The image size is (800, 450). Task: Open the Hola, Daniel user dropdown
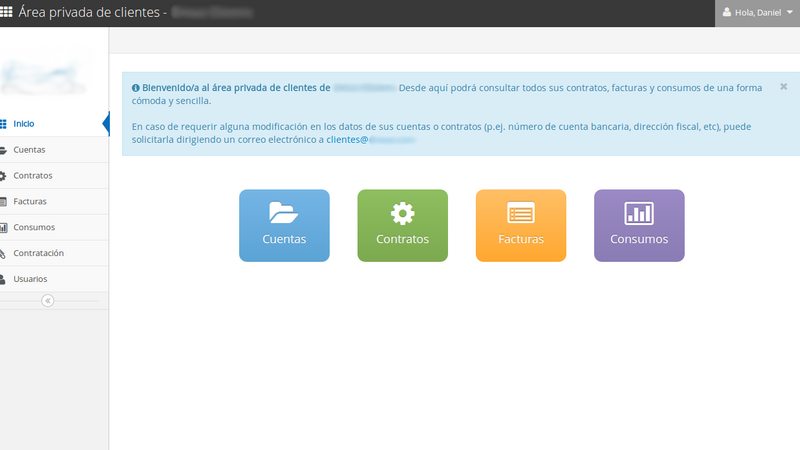757,13
